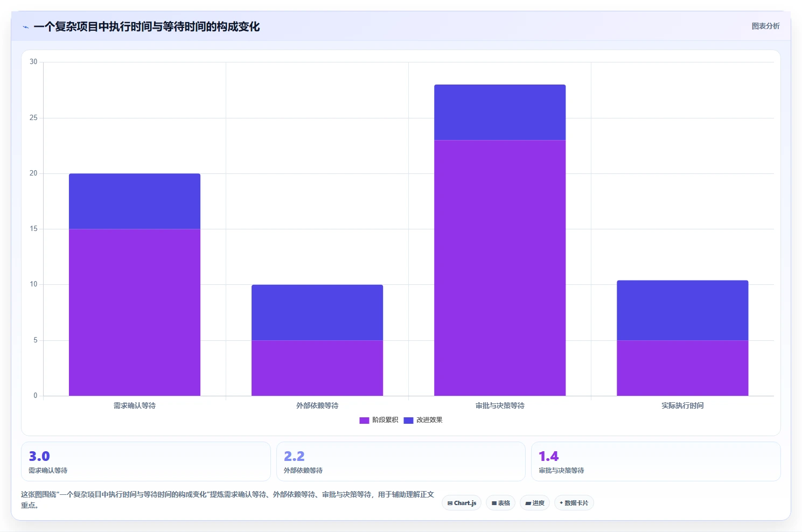This screenshot has height=532, width=802.
Task: Click the 图表分析 label in the header
Action: [x=765, y=26]
